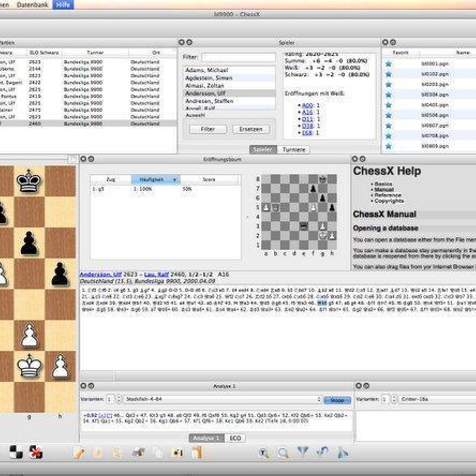Open the E68 opening link
The width and height of the screenshot is (476, 476).
[307, 133]
